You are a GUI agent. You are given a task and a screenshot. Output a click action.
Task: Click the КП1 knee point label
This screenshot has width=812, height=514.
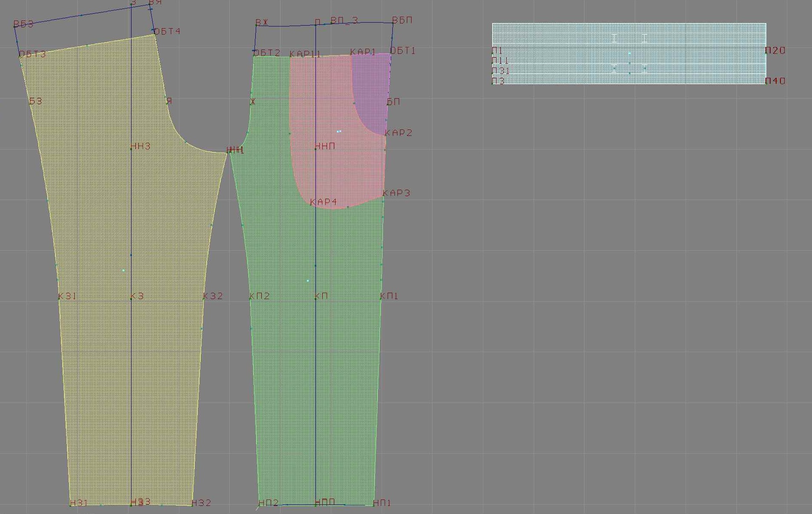coord(389,296)
